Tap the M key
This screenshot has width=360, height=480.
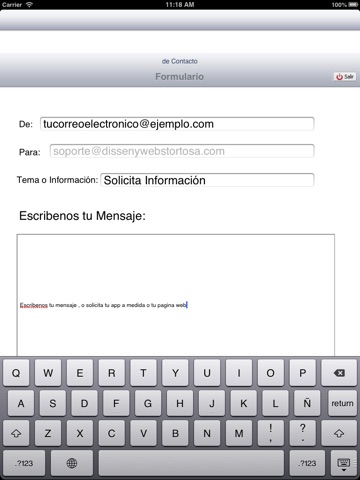[x=239, y=433]
